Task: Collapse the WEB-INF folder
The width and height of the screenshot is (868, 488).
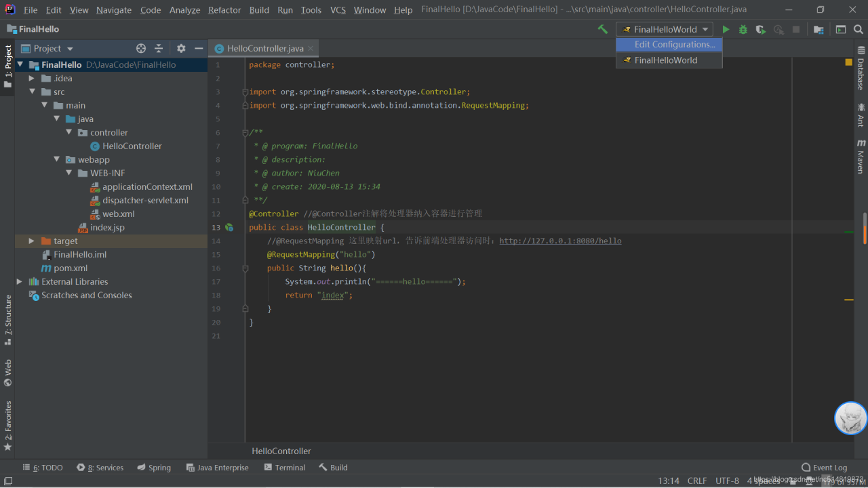Action: [68, 174]
